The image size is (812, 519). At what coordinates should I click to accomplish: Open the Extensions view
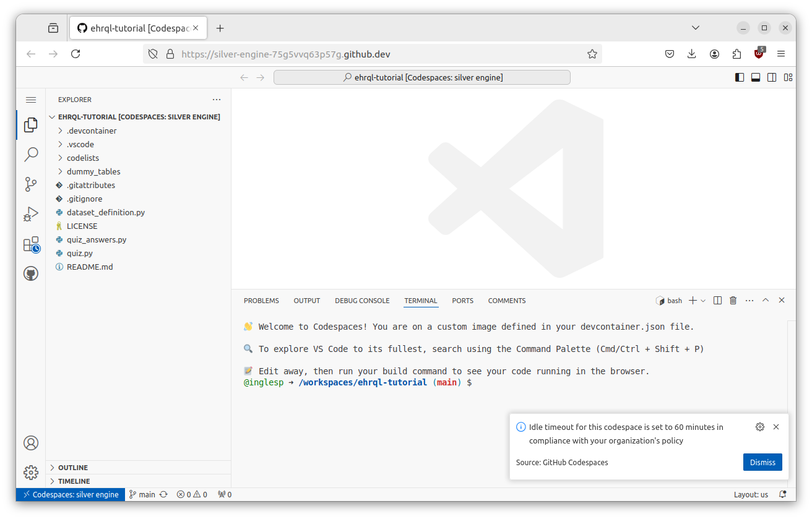tap(31, 244)
